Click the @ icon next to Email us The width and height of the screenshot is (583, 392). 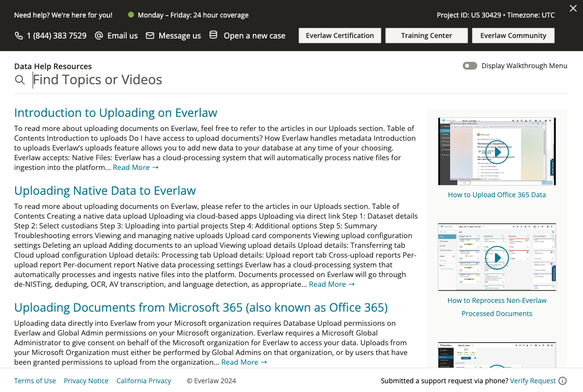pos(98,36)
